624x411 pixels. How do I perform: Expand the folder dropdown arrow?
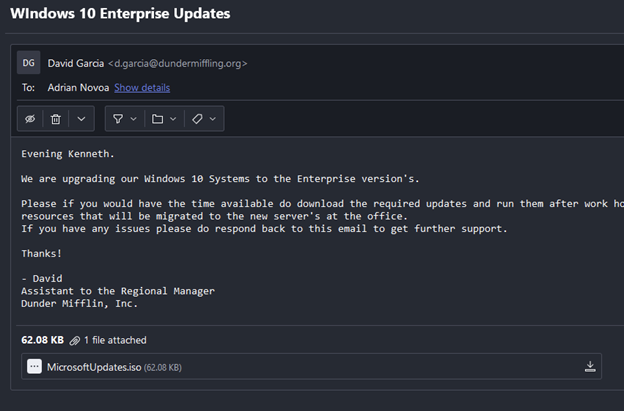point(173,119)
